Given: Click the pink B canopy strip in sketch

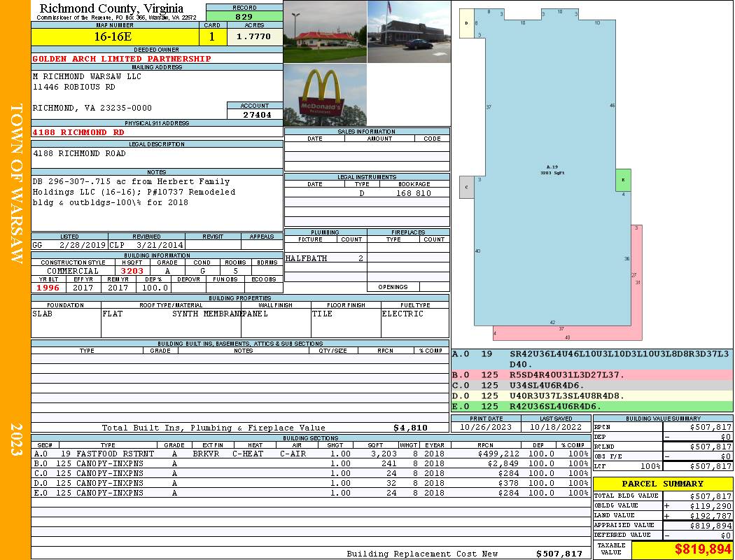Looking at the screenshot, I should coord(636,280).
